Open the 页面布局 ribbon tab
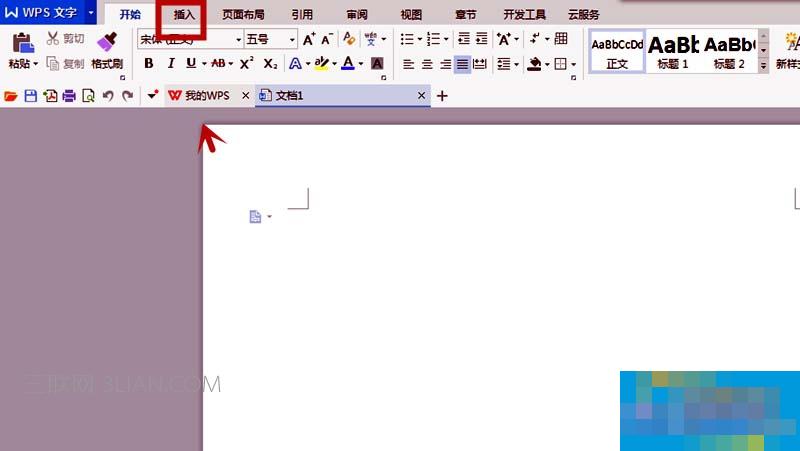This screenshot has width=800, height=451. pos(243,15)
